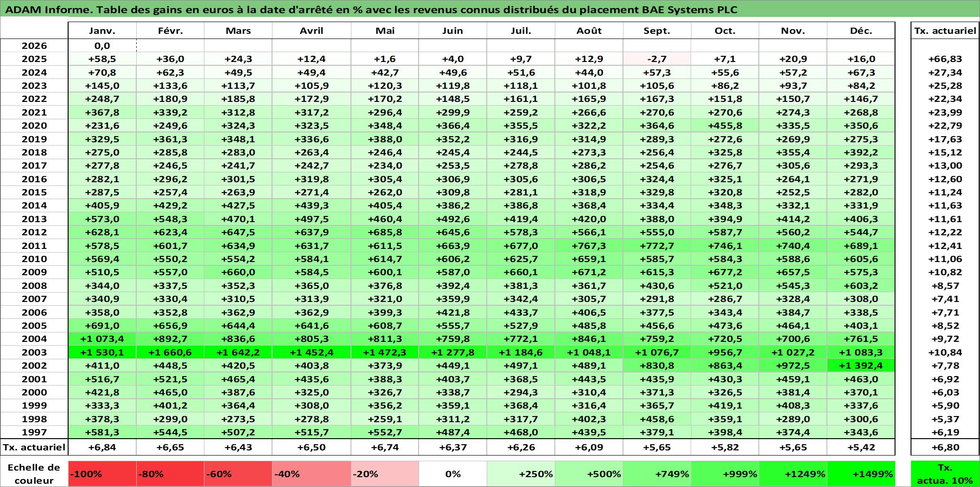Click cell +388,0 in 2019 row
Image resolution: width=980 pixels, height=487 pixels.
(x=385, y=139)
